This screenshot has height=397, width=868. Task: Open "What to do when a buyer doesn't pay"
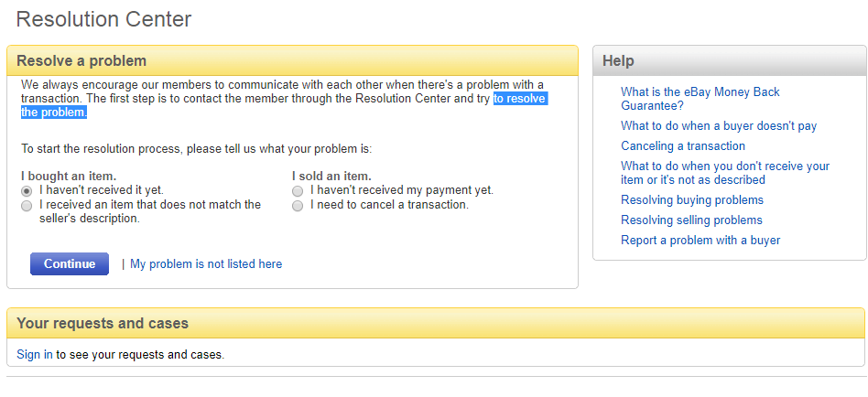click(x=719, y=126)
